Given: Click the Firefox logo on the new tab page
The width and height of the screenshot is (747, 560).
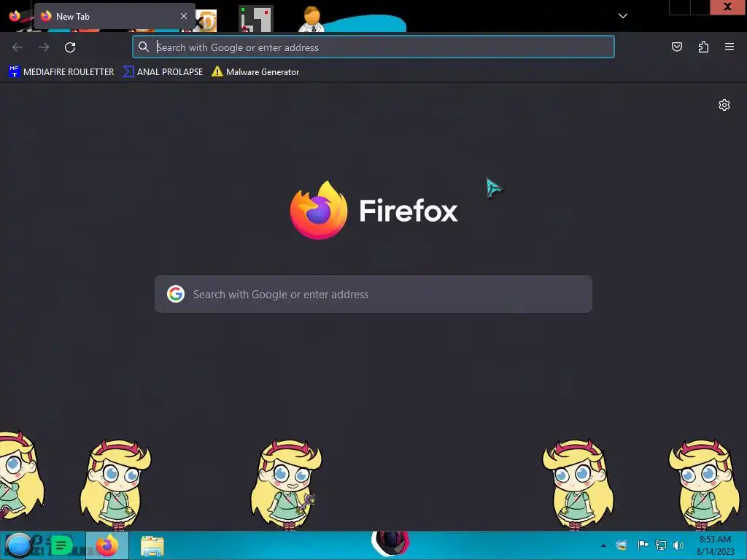Looking at the screenshot, I should click(319, 210).
